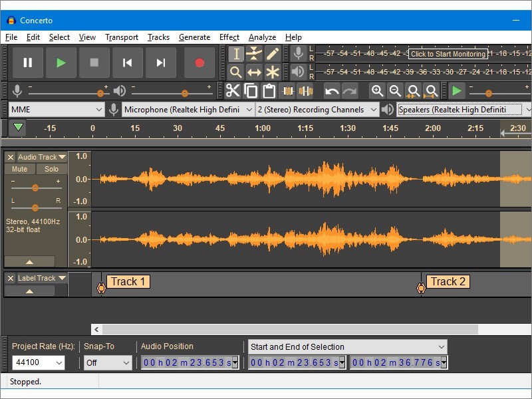Open the Recording Channels dropdown
This screenshot has height=399, width=532.
coord(317,110)
